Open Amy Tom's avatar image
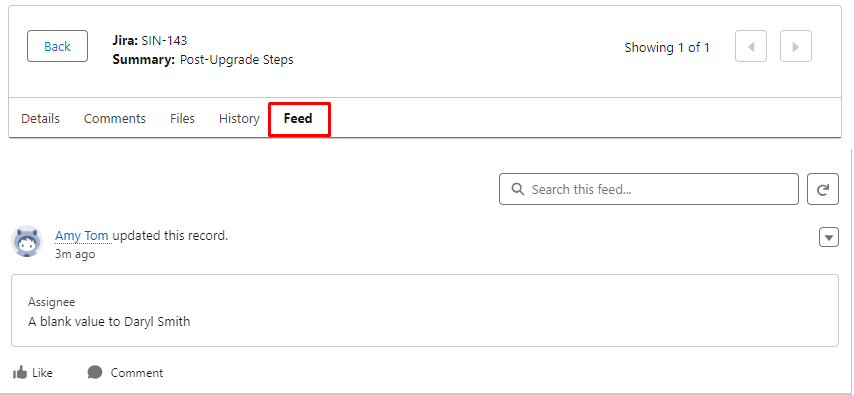 point(27,241)
